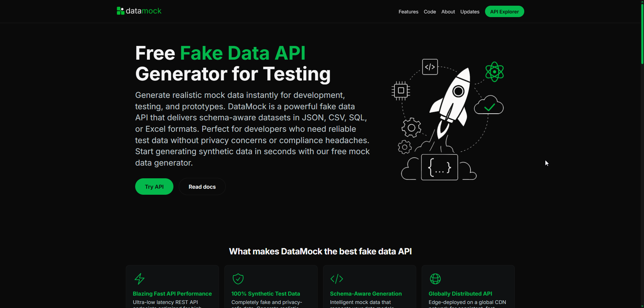Click the globe Globally Distributed icon
Viewport: 644px width, 308px height.
435,279
